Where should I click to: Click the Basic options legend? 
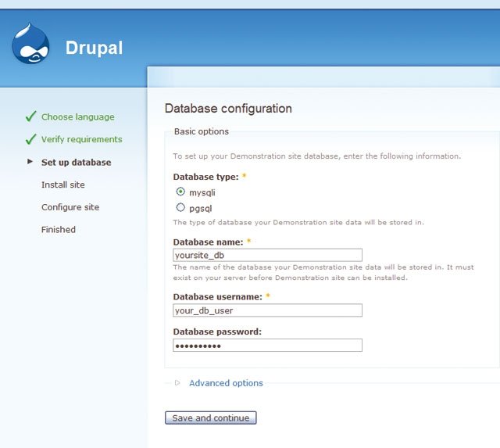click(x=202, y=131)
